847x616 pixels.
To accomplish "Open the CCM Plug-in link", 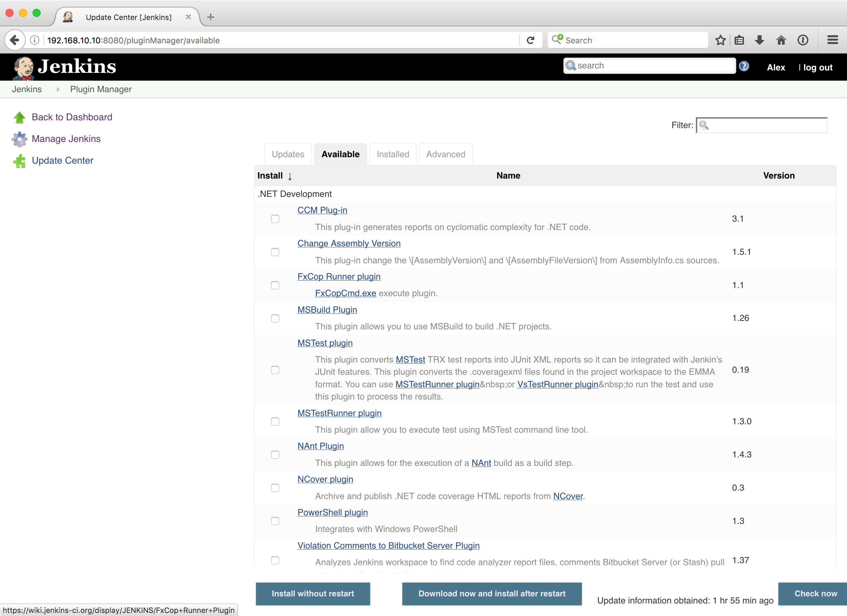I will click(322, 210).
